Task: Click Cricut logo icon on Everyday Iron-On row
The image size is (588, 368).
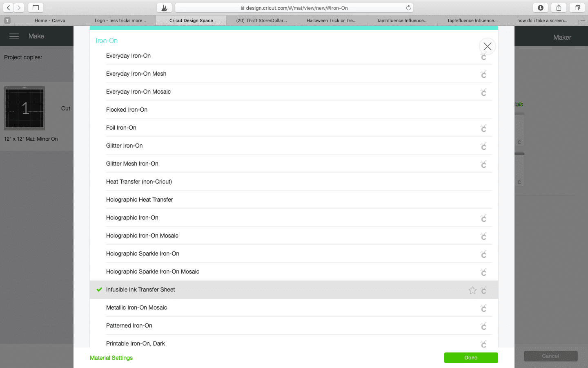Action: pos(483,57)
